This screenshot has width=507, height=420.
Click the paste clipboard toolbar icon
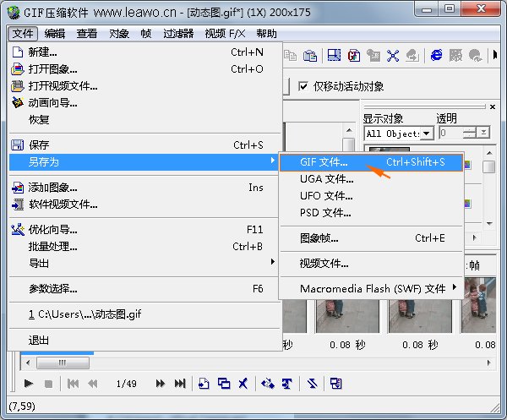[309, 56]
